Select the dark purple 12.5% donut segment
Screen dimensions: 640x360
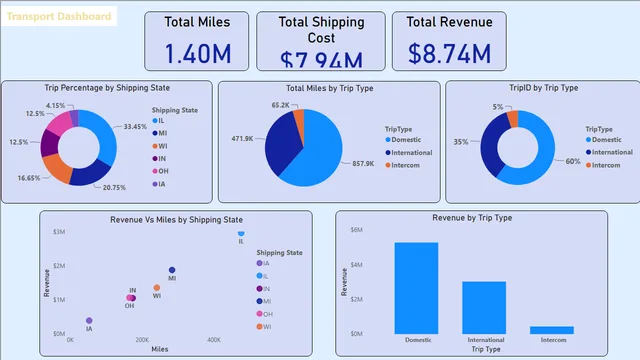click(49, 144)
